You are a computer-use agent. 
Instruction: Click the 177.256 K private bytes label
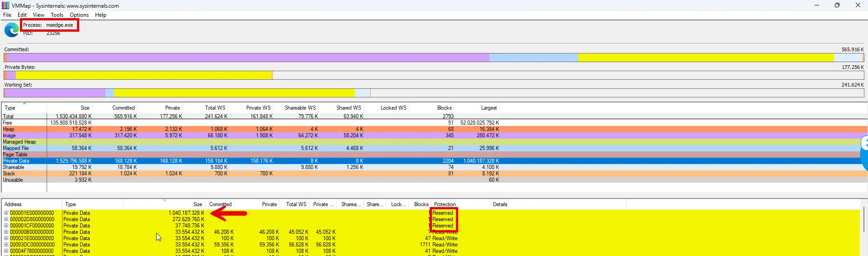(852, 67)
